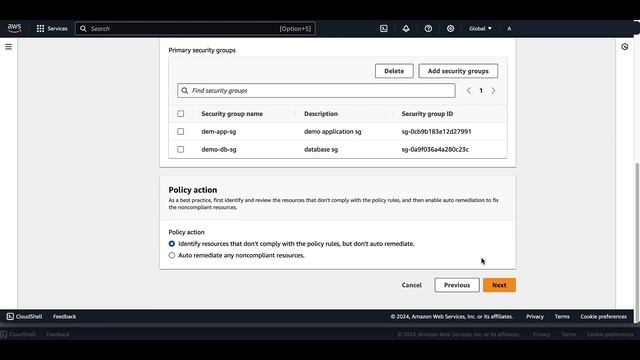
Task: Open the Privacy link in footer
Action: point(535,316)
